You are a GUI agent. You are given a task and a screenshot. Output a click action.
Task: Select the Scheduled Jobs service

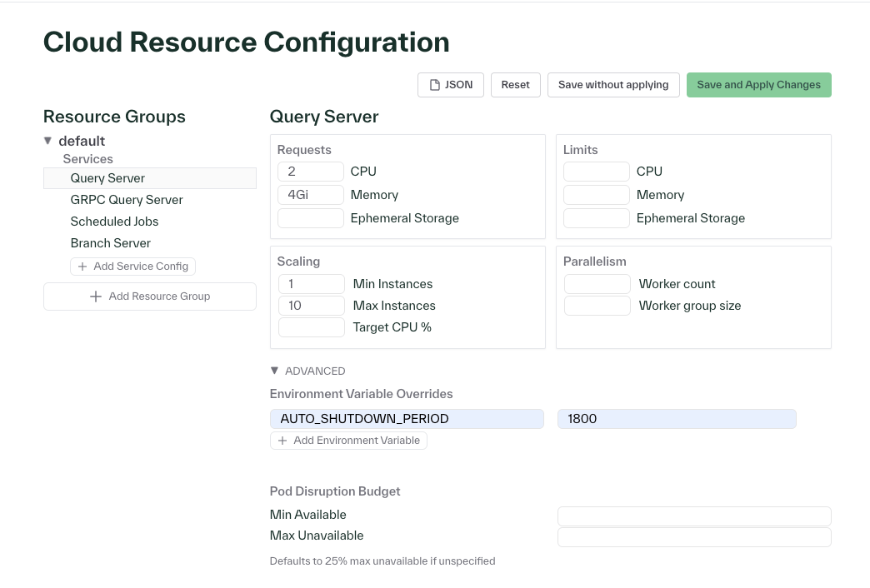point(114,222)
